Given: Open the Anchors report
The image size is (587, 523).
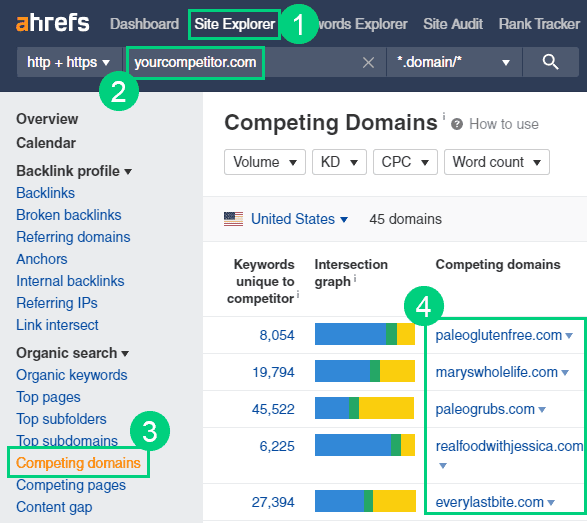Looking at the screenshot, I should (42, 259).
